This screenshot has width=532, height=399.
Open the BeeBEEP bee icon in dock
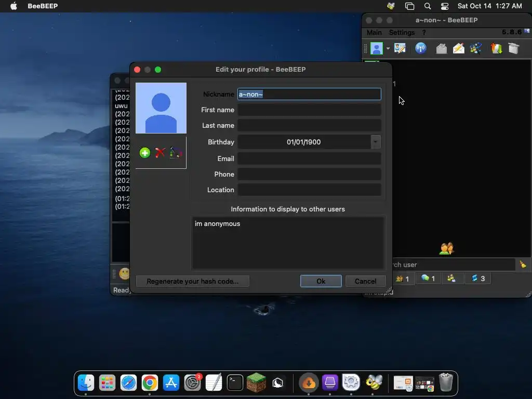point(374,383)
